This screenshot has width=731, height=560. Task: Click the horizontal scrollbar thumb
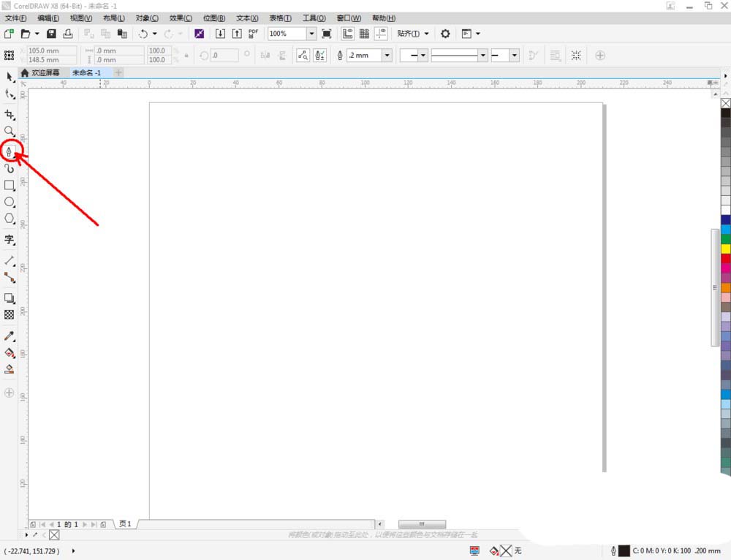point(422,524)
